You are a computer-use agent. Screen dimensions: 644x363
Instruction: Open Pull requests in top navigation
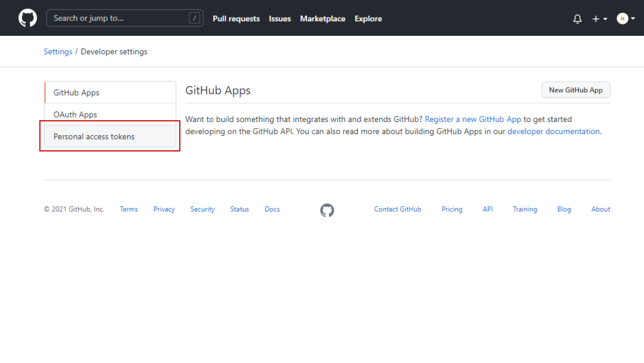236,19
